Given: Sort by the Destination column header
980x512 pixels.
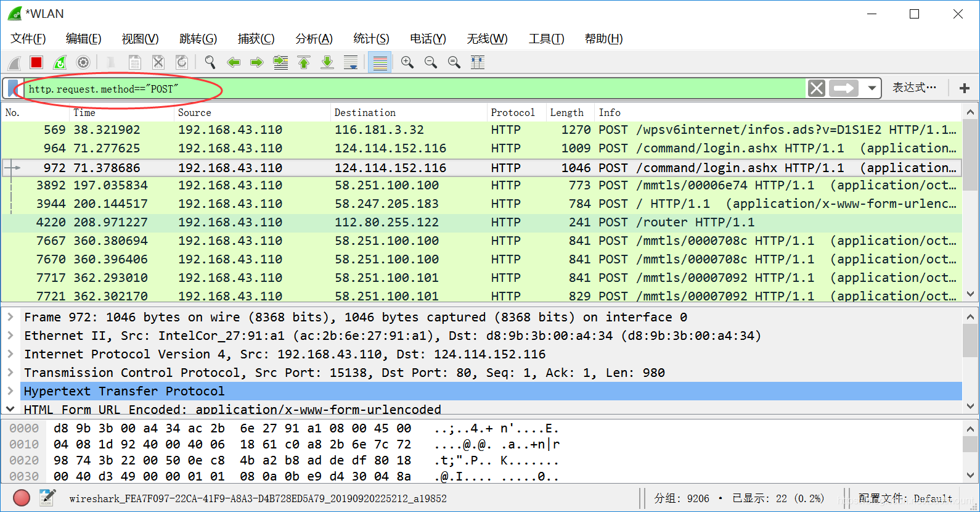Looking at the screenshot, I should point(409,112).
